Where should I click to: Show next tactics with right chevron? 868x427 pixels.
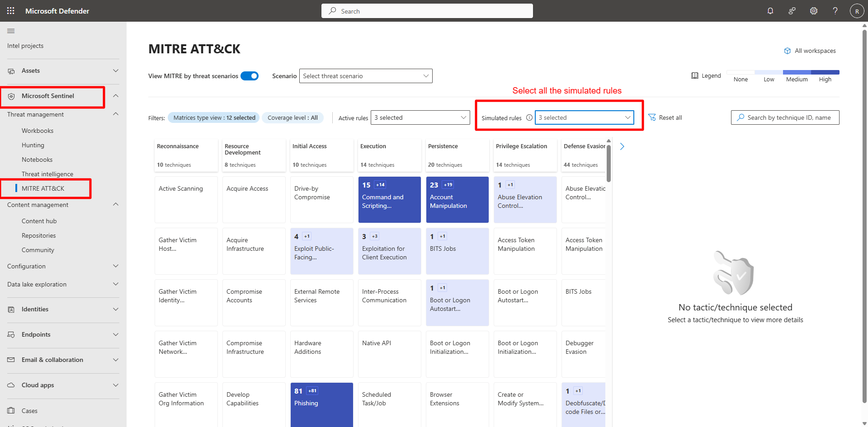click(622, 146)
